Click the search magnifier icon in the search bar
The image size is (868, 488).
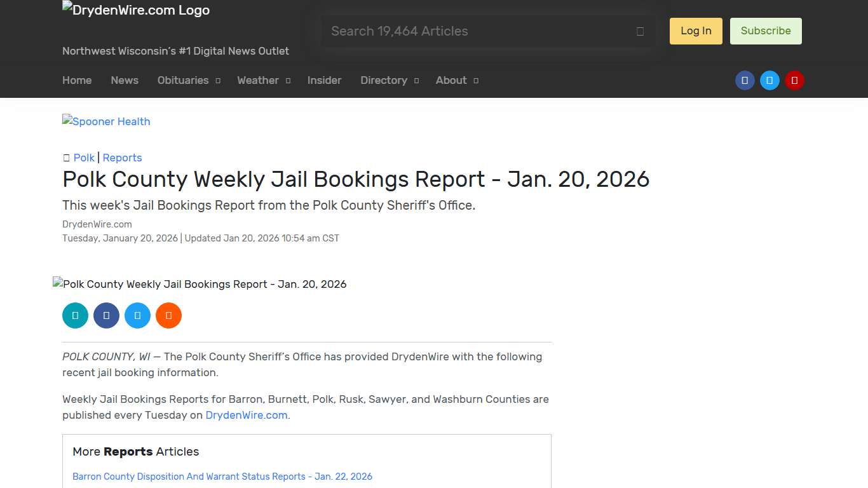pyautogui.click(x=640, y=30)
